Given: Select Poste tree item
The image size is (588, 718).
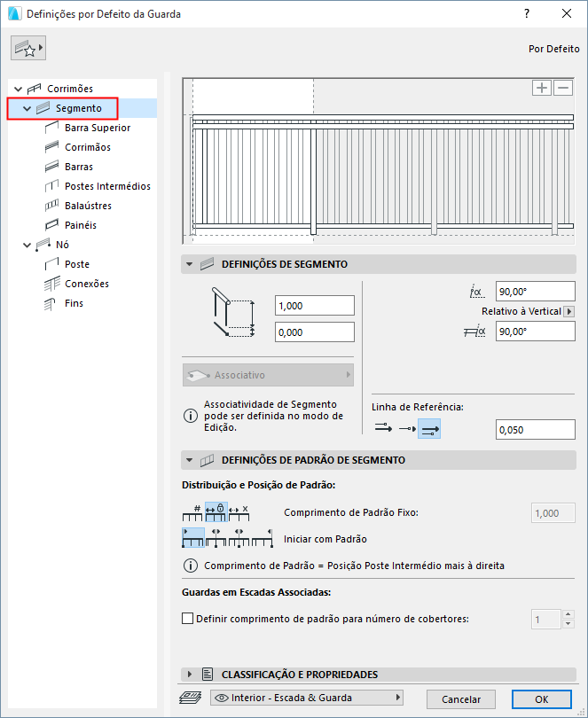Looking at the screenshot, I should [77, 264].
